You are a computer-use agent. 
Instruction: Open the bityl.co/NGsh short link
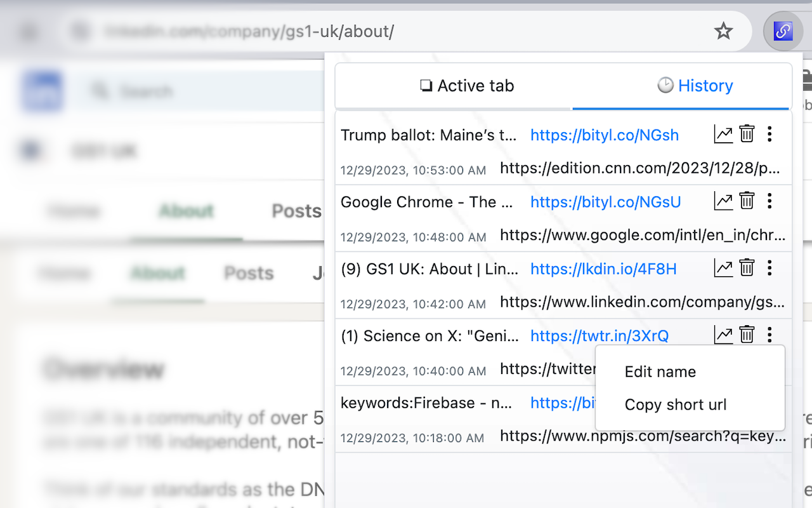pyautogui.click(x=604, y=134)
